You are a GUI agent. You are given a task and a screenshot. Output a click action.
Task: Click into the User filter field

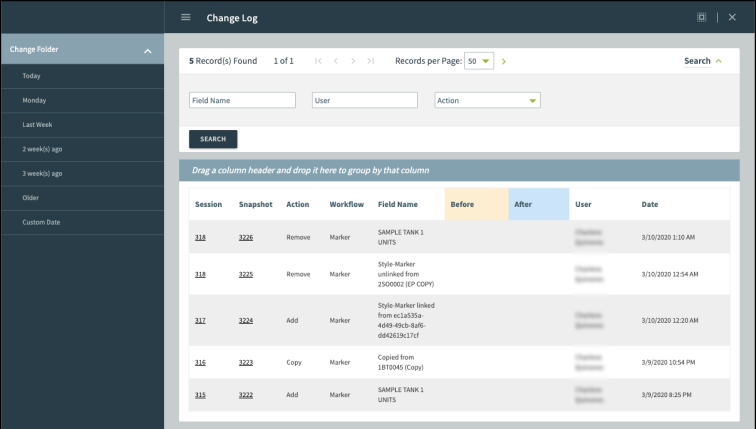(364, 100)
